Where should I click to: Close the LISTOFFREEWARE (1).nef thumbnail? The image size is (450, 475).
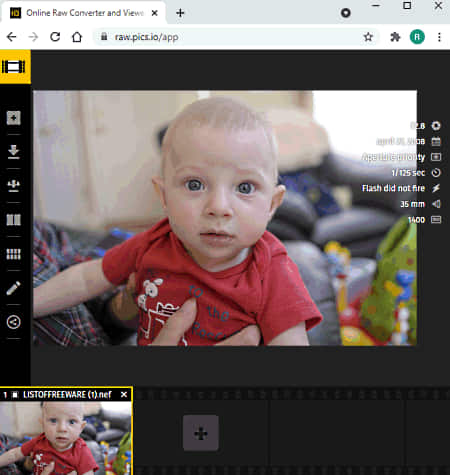(x=124, y=395)
